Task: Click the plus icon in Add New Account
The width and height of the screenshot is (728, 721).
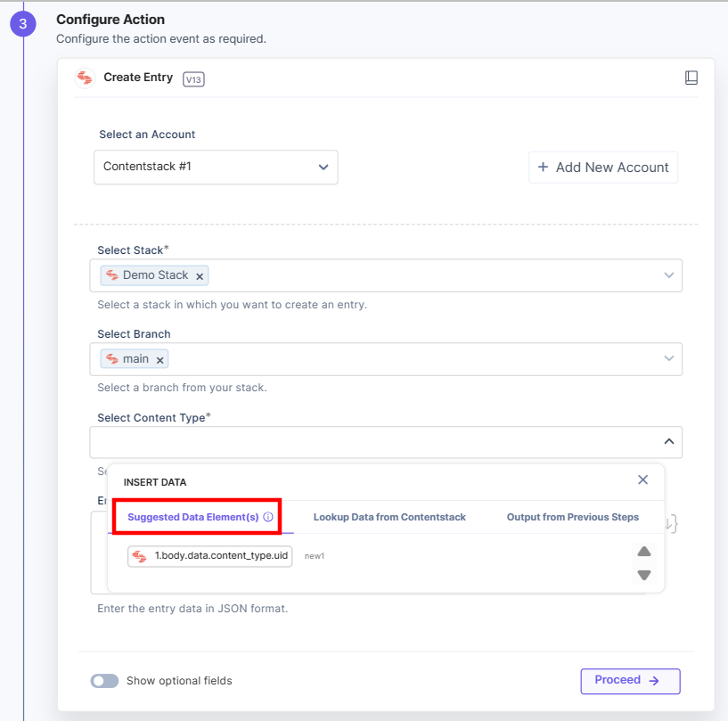Action: point(543,167)
